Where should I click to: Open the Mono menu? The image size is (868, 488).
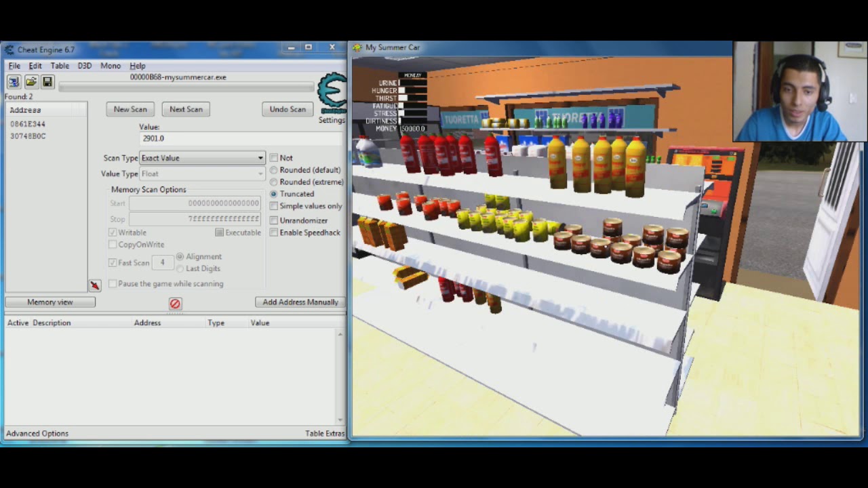pyautogui.click(x=111, y=66)
